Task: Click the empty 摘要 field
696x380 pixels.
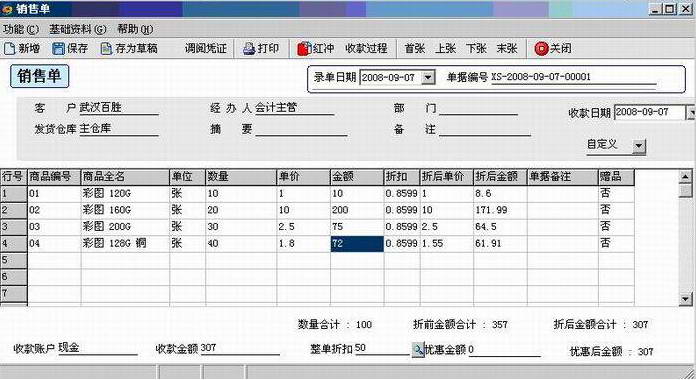Action: pyautogui.click(x=301, y=129)
